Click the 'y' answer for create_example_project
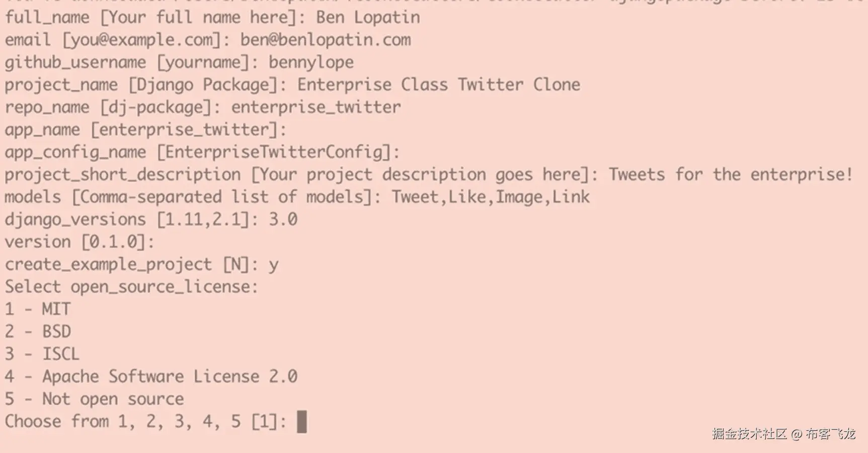Screen dimensions: 868x453 [273, 265]
